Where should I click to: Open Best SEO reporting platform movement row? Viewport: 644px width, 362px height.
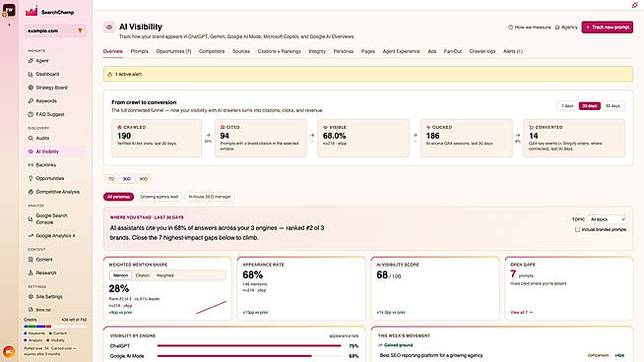(x=502, y=355)
